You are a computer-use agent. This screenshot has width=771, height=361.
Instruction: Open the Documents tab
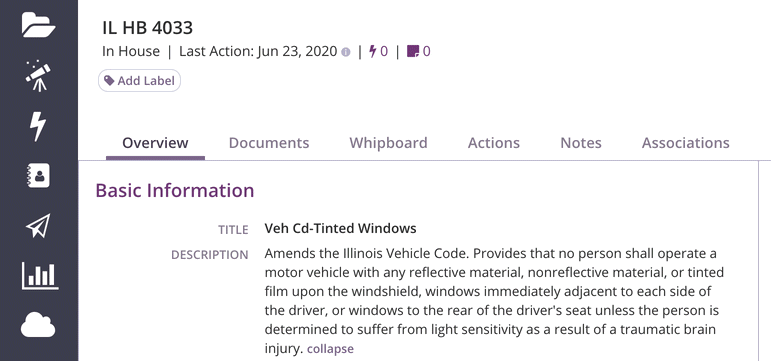pyautogui.click(x=269, y=143)
